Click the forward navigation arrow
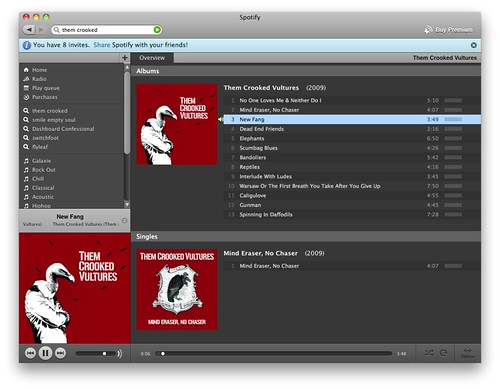500x389 pixels. (41, 30)
